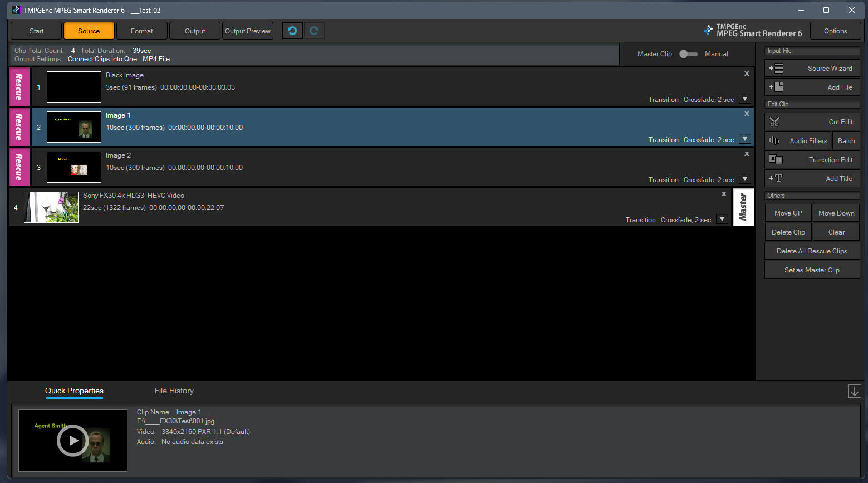Click the Cut Edit scissors icon
Image resolution: width=868 pixels, height=483 pixels.
pyautogui.click(x=774, y=121)
